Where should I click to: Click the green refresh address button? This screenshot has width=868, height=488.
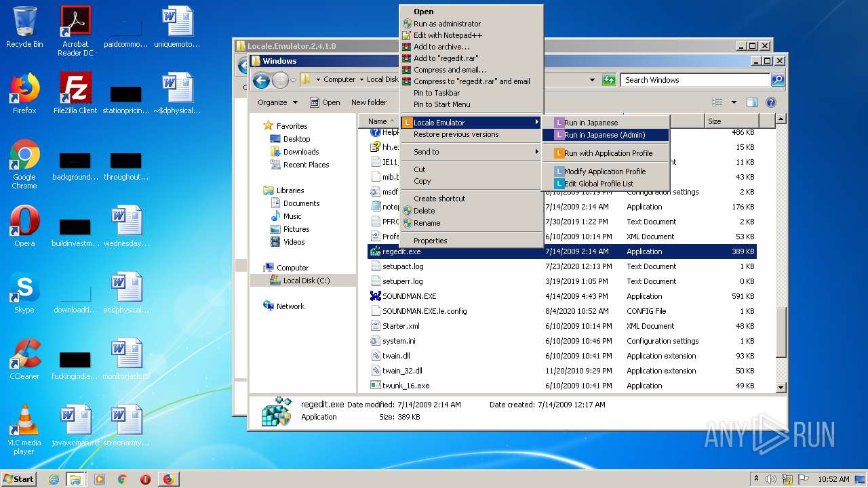[609, 80]
